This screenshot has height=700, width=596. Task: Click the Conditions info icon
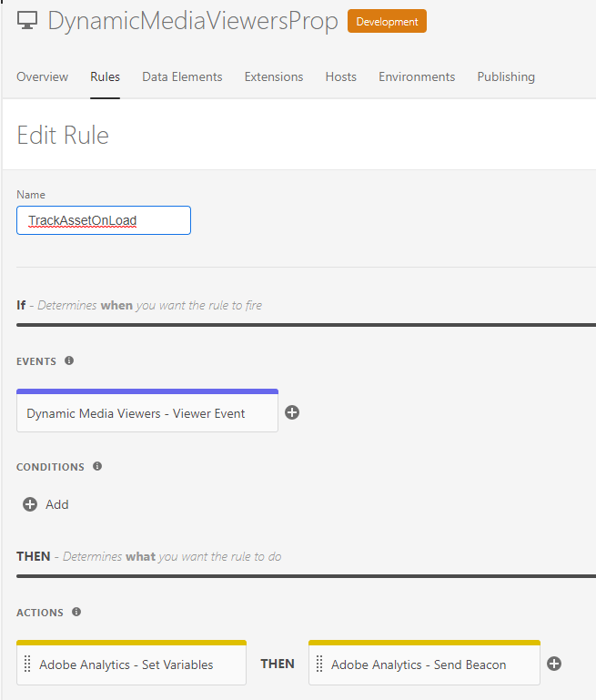(x=97, y=466)
